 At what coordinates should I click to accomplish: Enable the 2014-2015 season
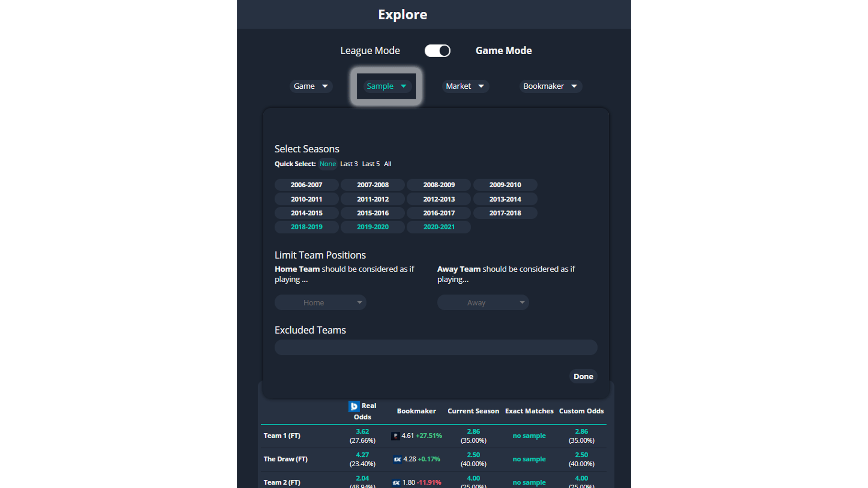tap(306, 213)
